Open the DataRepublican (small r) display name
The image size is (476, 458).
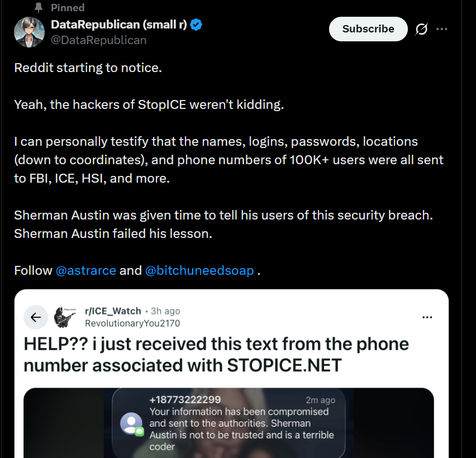pyautogui.click(x=119, y=25)
